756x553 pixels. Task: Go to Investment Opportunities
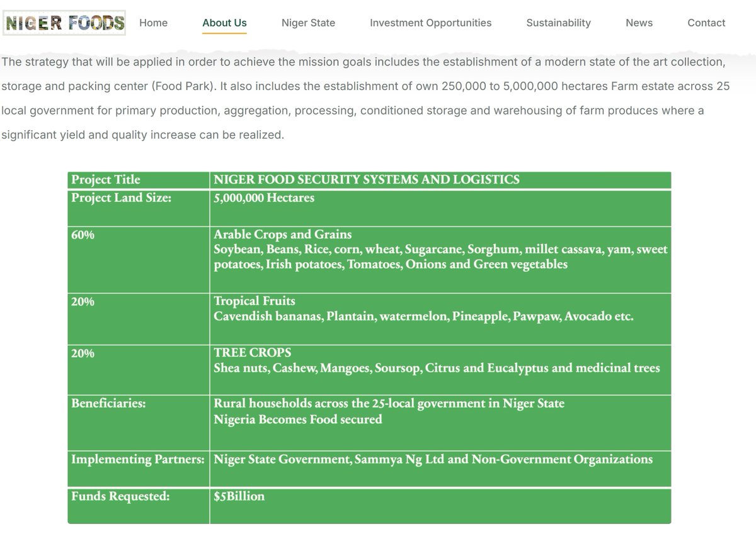[430, 23]
